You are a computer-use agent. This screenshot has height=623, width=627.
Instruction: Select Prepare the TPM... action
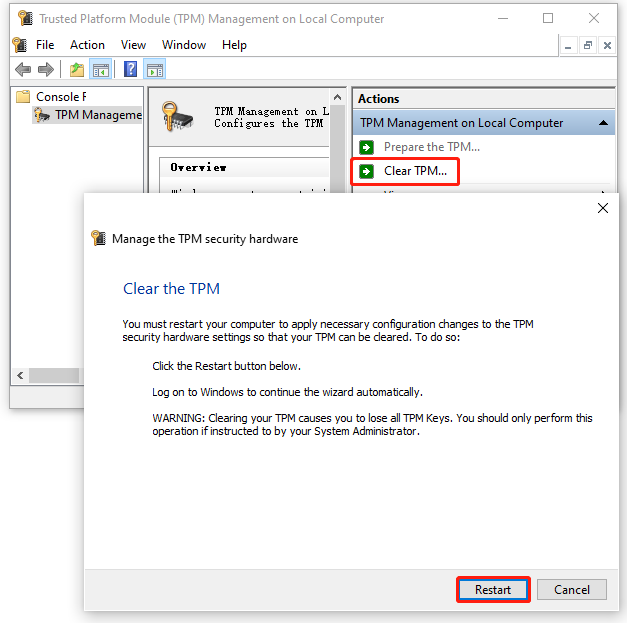click(x=432, y=147)
